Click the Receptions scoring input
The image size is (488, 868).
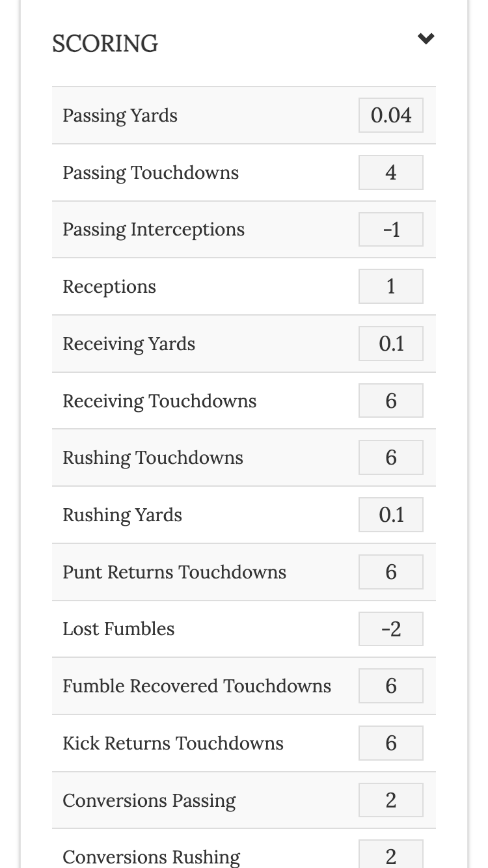pos(390,286)
